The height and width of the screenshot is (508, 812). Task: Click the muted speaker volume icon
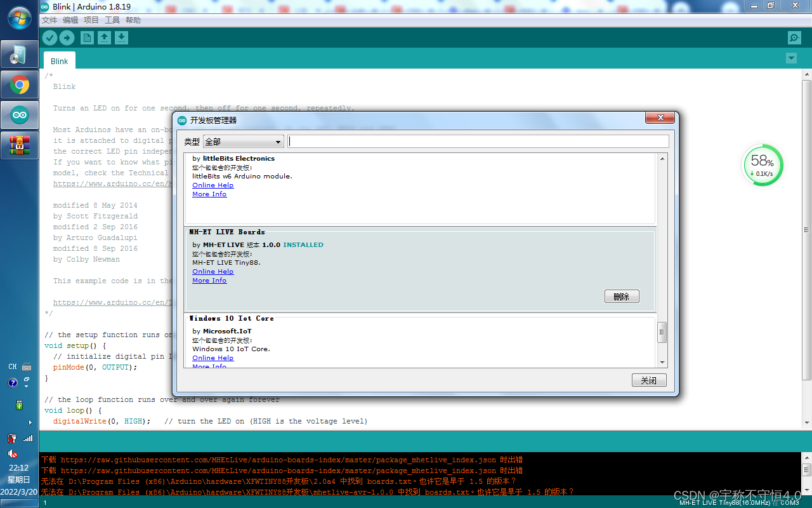tap(13, 454)
